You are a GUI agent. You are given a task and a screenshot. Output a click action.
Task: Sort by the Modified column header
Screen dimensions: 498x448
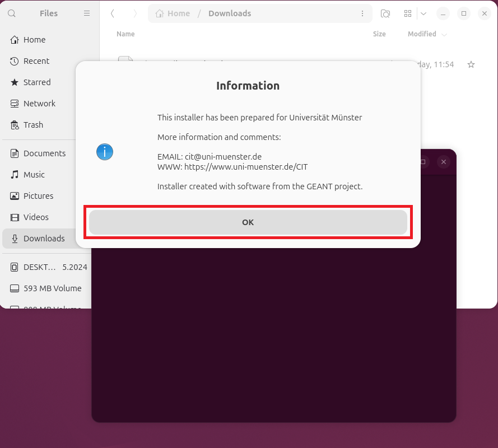(422, 34)
